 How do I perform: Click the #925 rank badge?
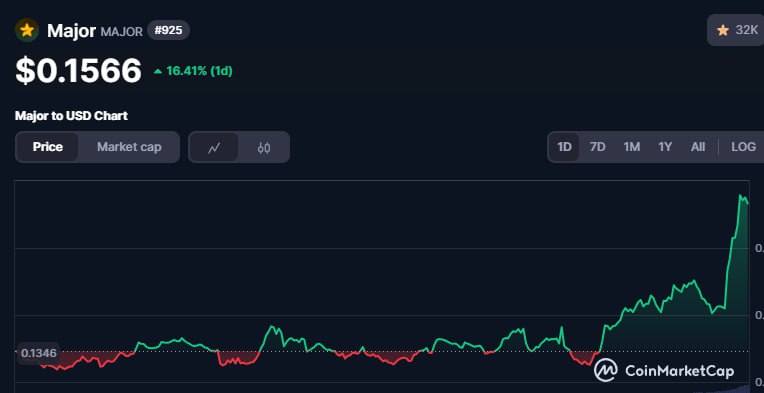click(168, 31)
